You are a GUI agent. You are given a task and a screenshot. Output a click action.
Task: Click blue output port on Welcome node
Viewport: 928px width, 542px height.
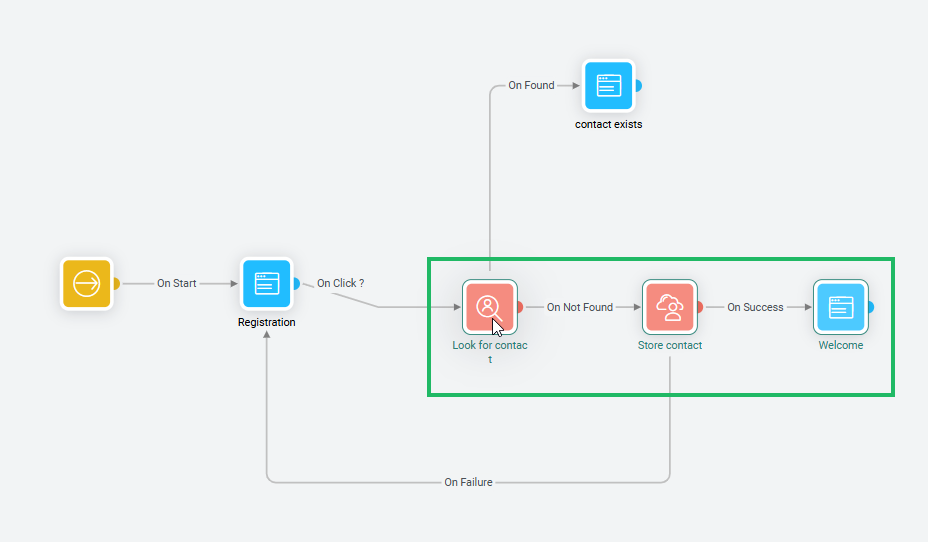tap(870, 307)
